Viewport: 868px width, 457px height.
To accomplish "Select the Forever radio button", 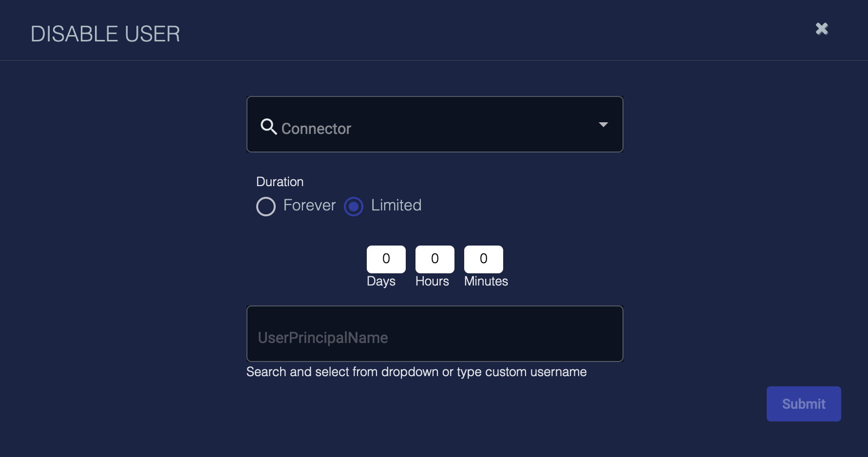I will point(266,206).
